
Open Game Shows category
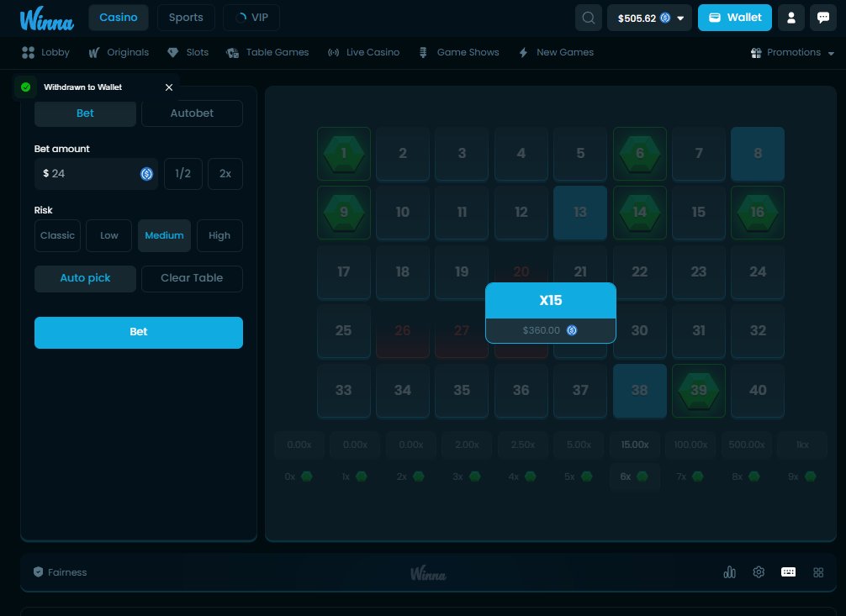tap(459, 52)
